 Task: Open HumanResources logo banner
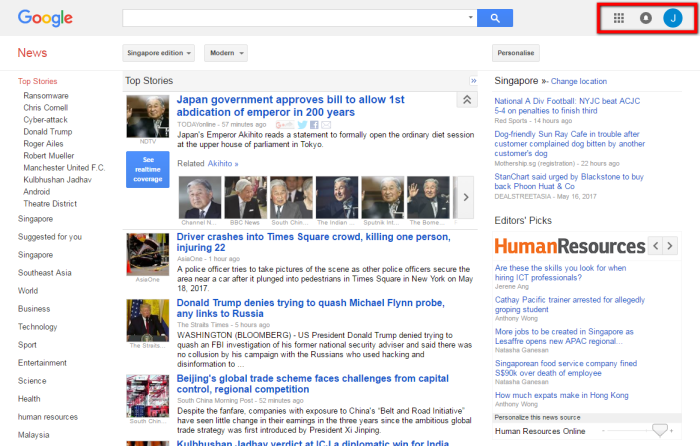(x=570, y=246)
